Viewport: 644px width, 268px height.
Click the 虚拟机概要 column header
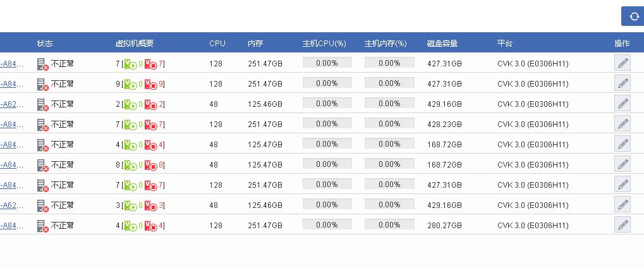(134, 44)
